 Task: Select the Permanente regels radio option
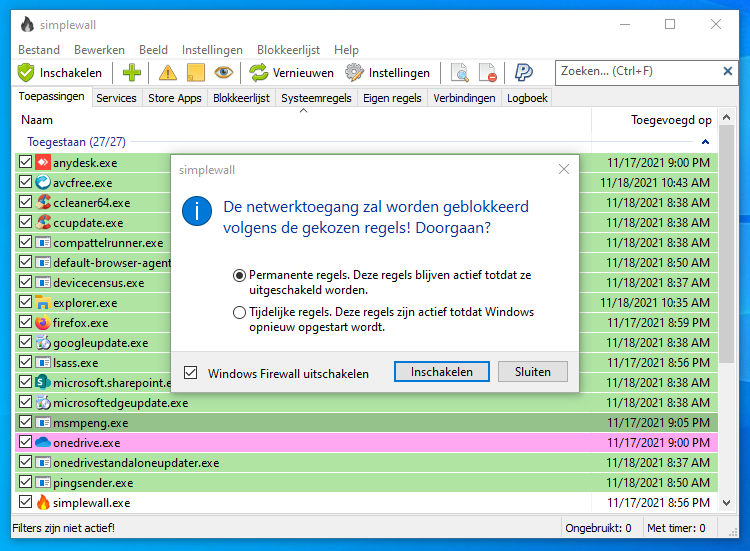(x=239, y=274)
